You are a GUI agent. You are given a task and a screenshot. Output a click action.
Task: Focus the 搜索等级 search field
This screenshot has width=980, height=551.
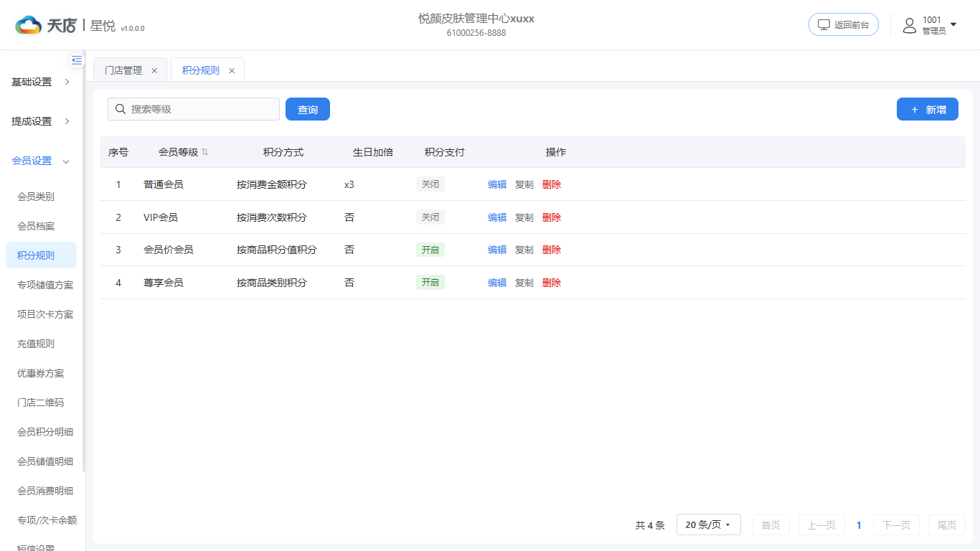coord(194,109)
